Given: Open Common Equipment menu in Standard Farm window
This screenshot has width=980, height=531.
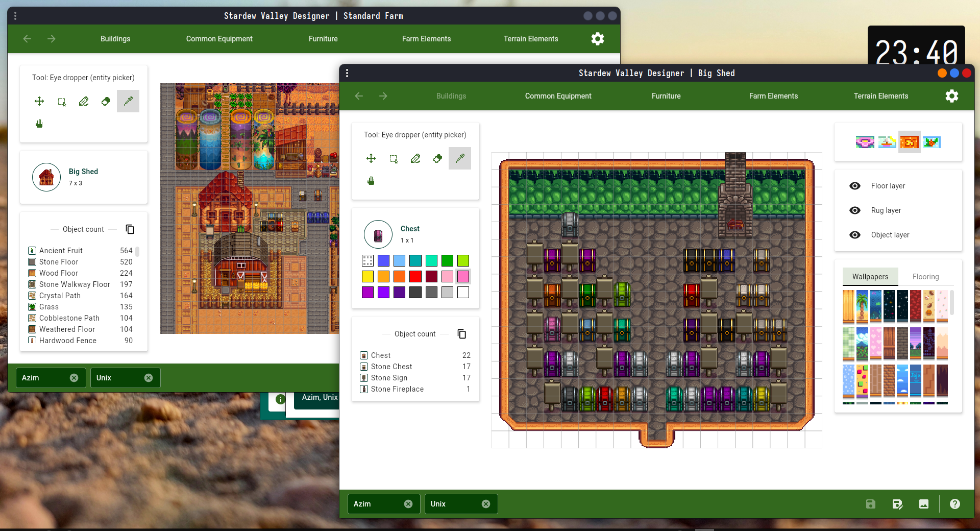Looking at the screenshot, I should tap(219, 39).
